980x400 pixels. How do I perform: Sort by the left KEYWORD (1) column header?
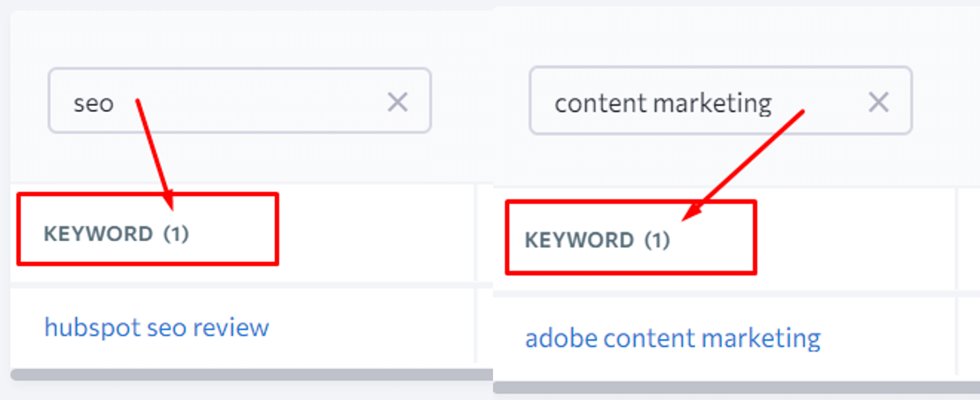116,234
